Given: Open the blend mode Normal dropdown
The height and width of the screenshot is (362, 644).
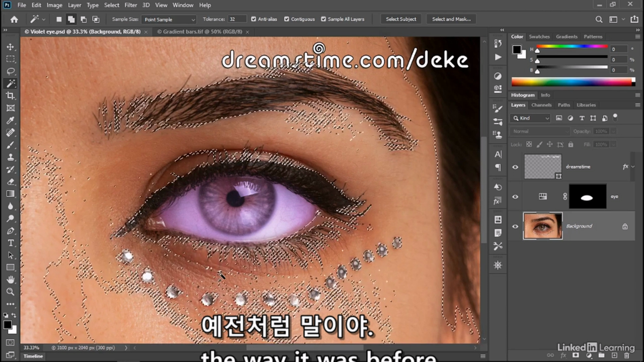Looking at the screenshot, I should pyautogui.click(x=540, y=131).
